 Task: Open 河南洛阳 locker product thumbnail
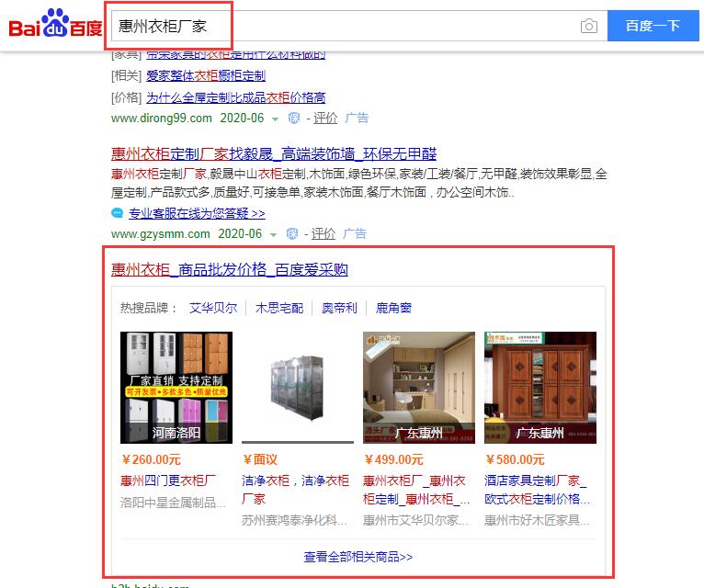coord(176,388)
